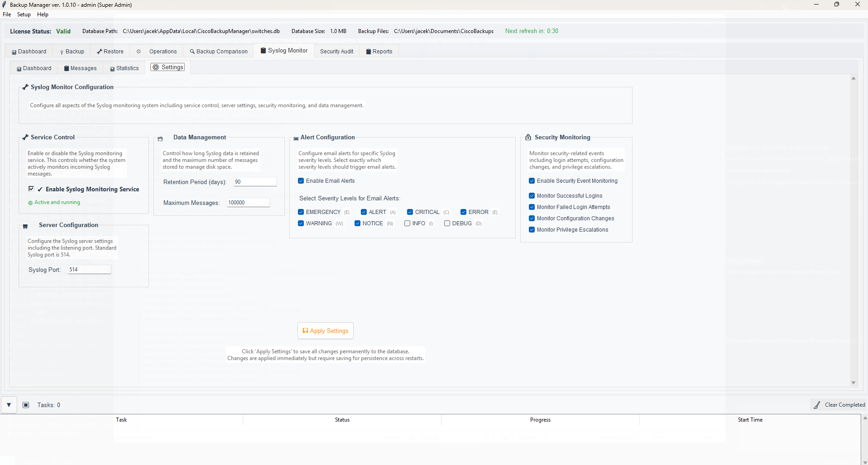The image size is (868, 465).
Task: Click the green Active and running indicator
Action: click(31, 203)
